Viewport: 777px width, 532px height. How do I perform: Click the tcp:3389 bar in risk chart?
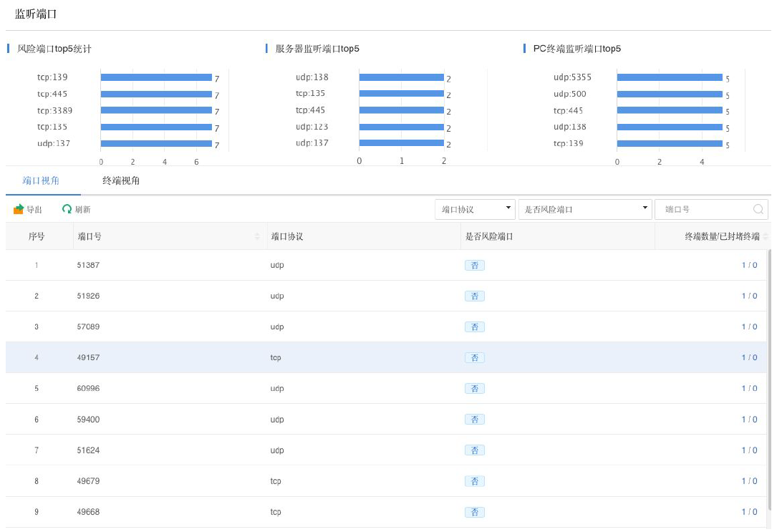point(156,110)
